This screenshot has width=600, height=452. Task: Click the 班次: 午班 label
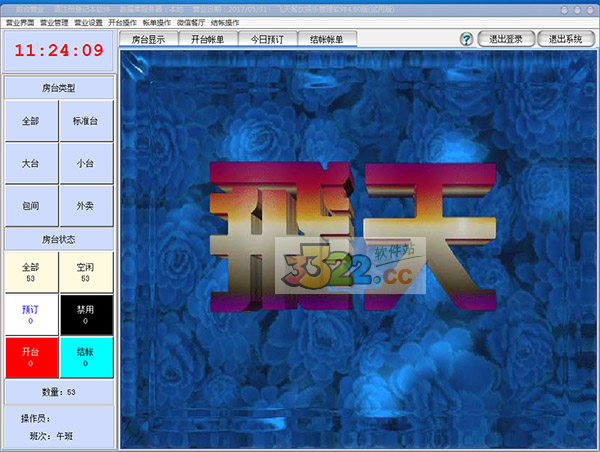click(52, 436)
